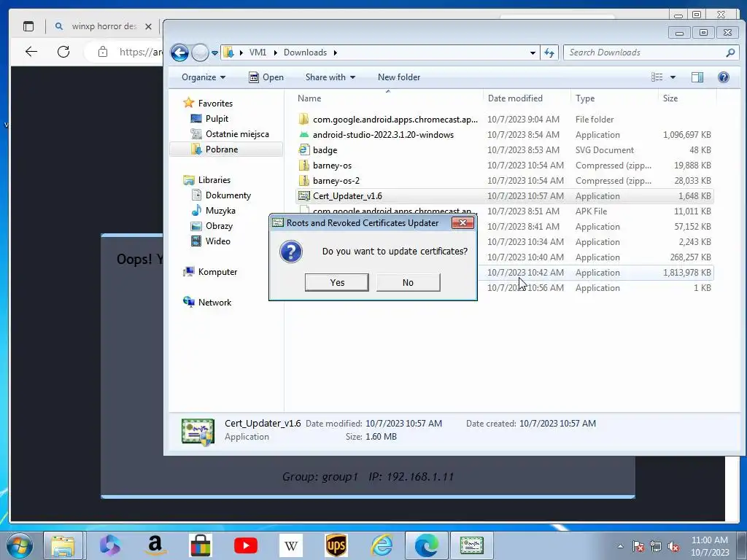Click the taskbar clock showing 11:00 AM
Image resolution: width=747 pixels, height=560 pixels.
(x=709, y=546)
